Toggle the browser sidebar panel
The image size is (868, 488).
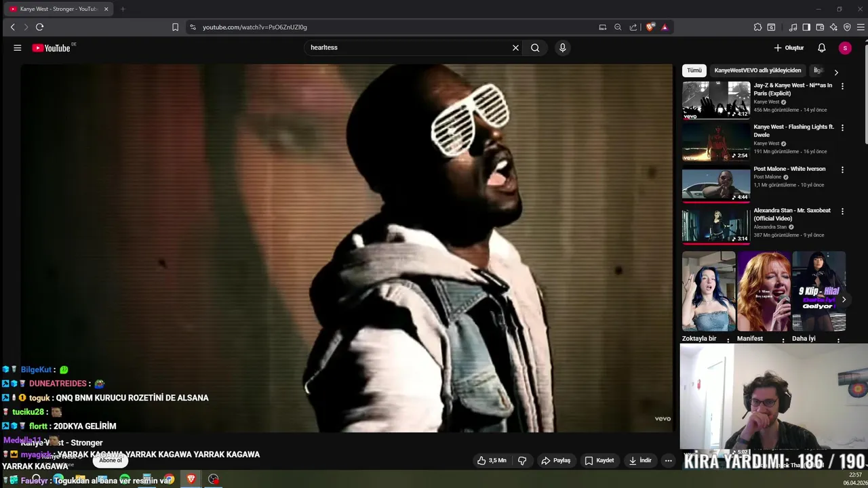tap(806, 27)
